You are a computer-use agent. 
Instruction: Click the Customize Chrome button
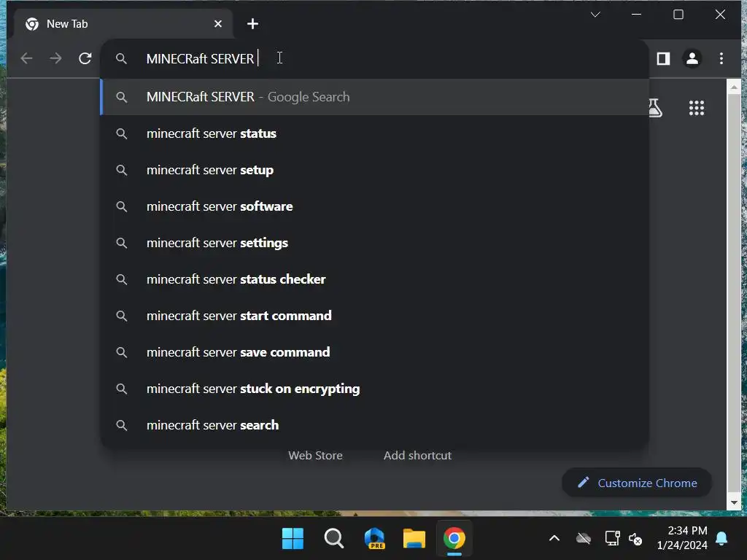(637, 483)
